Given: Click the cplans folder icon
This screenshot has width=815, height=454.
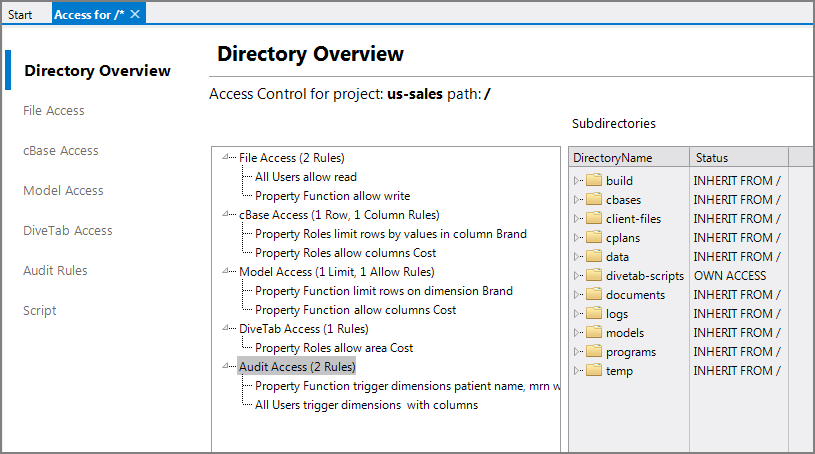Looking at the screenshot, I should pyautogui.click(x=594, y=237).
